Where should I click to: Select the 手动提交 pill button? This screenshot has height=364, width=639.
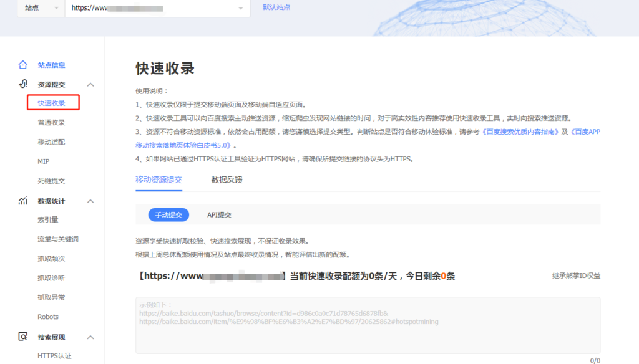pyautogui.click(x=168, y=214)
